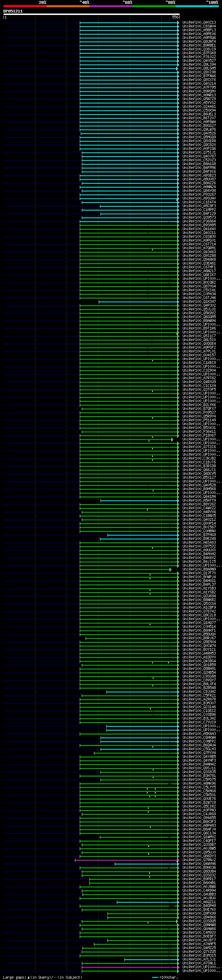222x980 pixels.
Task: Select hit label UniRef100_O24461
Action: (199, 106)
